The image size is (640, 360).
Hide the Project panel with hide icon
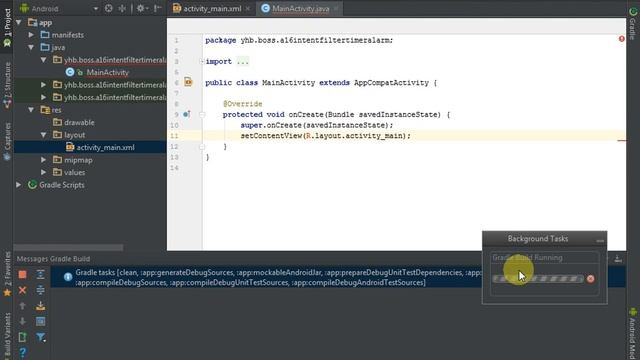(158, 8)
